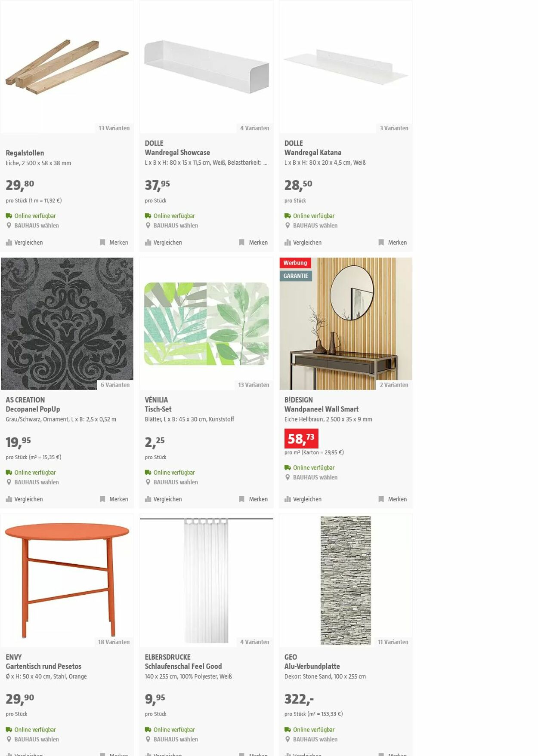The width and height of the screenshot is (538, 756).
Task: Toggle Vergleichen for Regalstollen
Action: [25, 243]
